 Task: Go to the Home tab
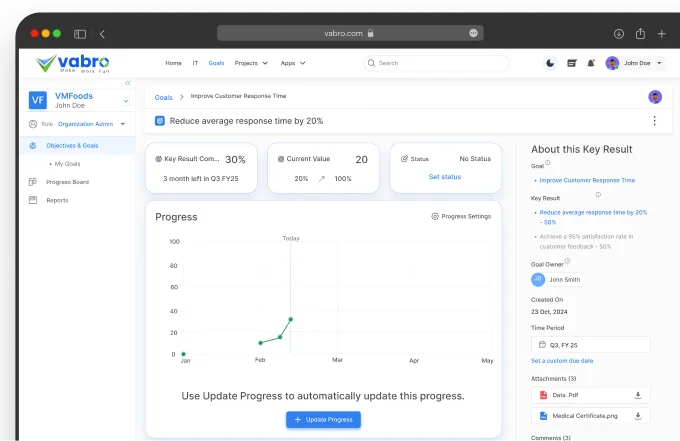click(x=173, y=63)
